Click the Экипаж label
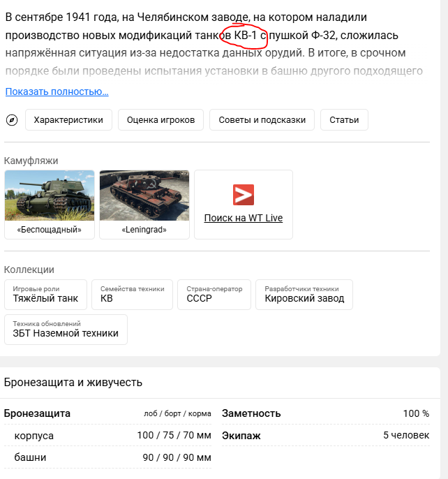Image resolution: width=448 pixels, height=479 pixels. 241,435
